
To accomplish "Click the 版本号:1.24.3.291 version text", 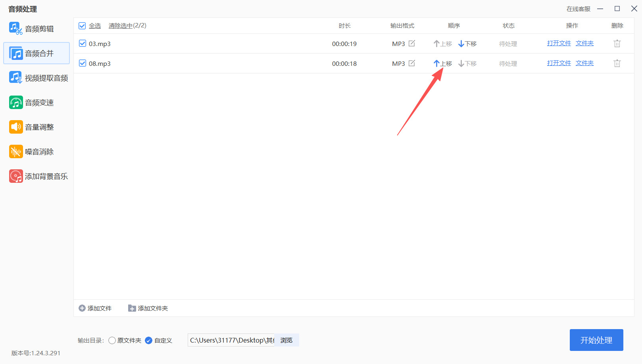I will tap(36, 353).
